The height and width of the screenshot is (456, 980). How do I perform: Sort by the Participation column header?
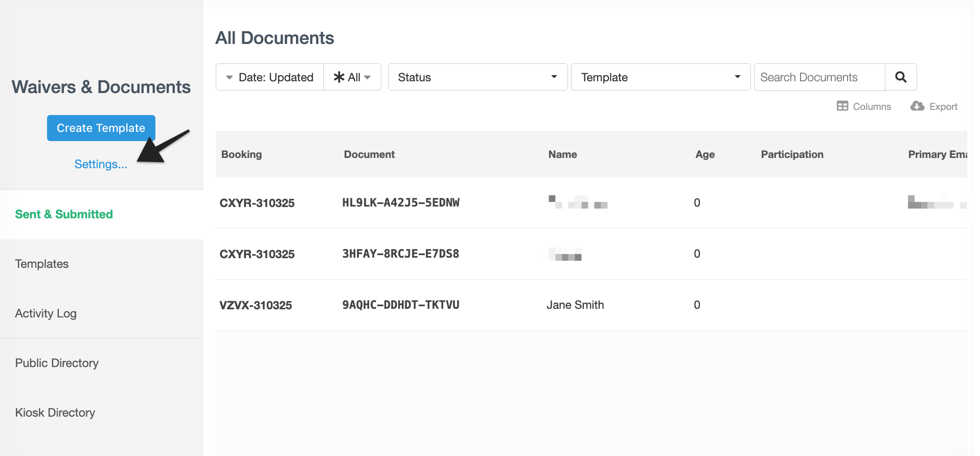pos(792,154)
